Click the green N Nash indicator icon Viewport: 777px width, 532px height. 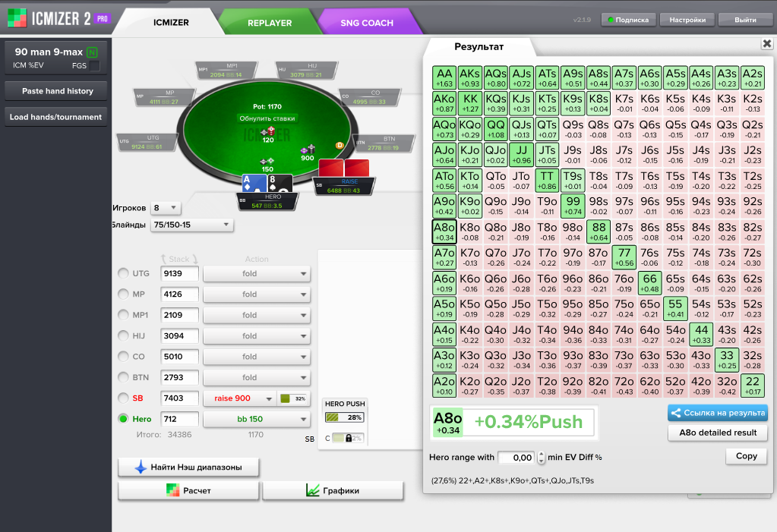click(92, 52)
